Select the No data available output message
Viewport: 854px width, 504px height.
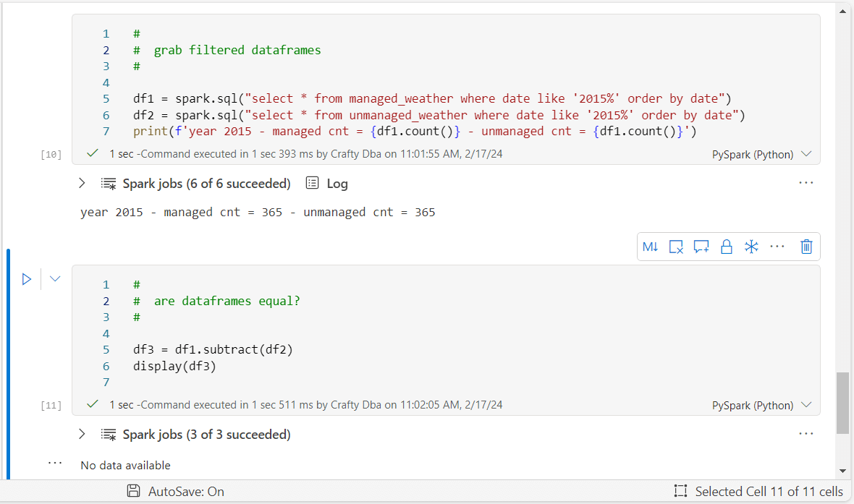click(x=124, y=465)
